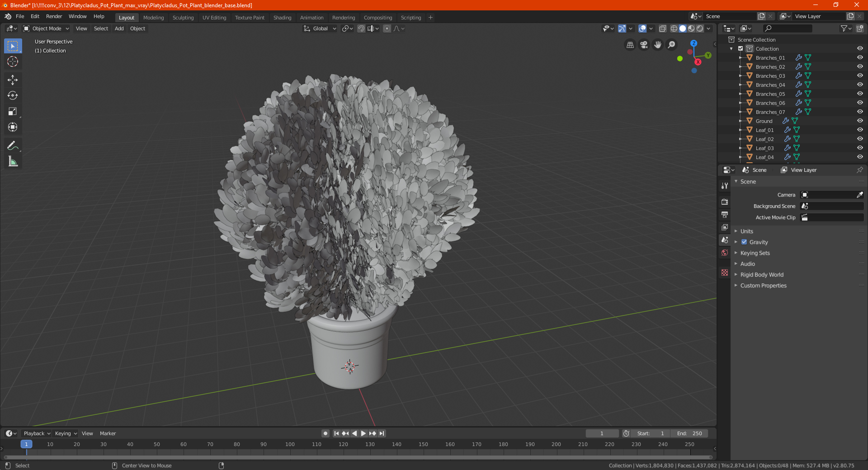Image resolution: width=868 pixels, height=470 pixels.
Task: Hide the Ground object via eye icon
Action: pyautogui.click(x=860, y=121)
